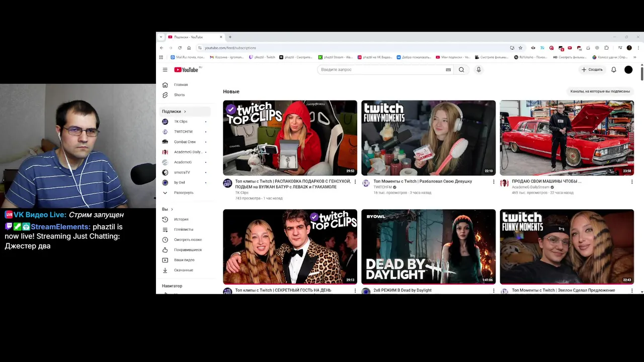Open the Twitch Funny Moments headphones girl thumbnail
Screen dimensions: 644x362
[428, 138]
